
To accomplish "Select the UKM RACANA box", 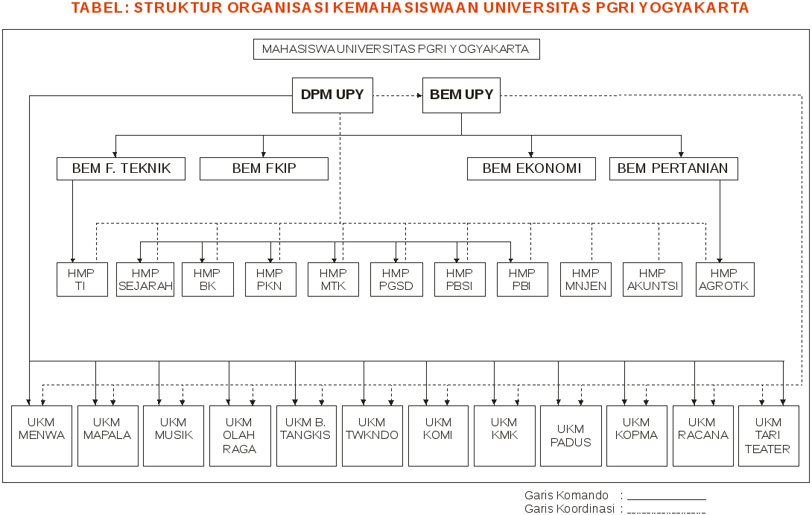I will [x=703, y=436].
